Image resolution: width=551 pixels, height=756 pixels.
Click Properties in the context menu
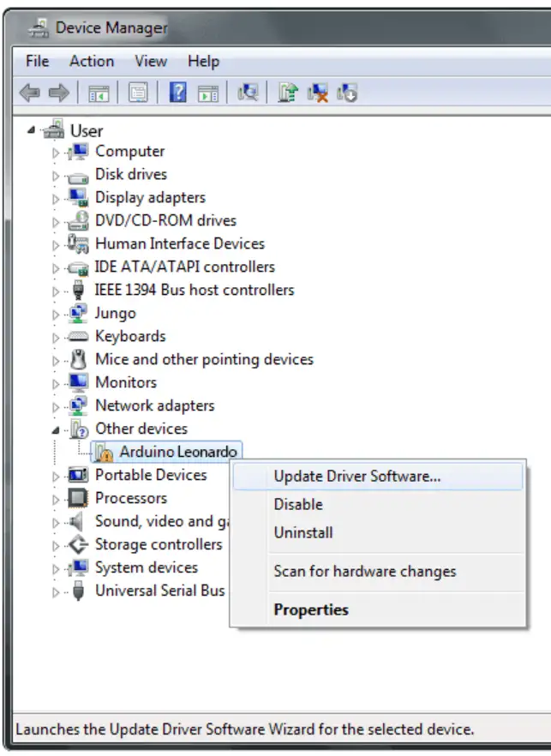click(310, 610)
